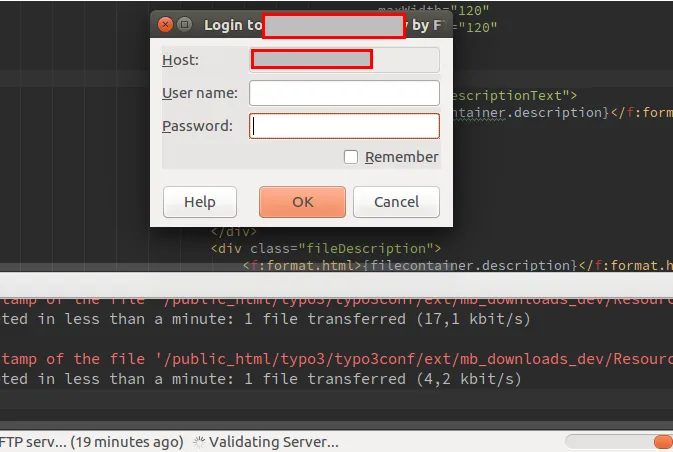
Task: Focus the User name input field
Action: tap(344, 93)
